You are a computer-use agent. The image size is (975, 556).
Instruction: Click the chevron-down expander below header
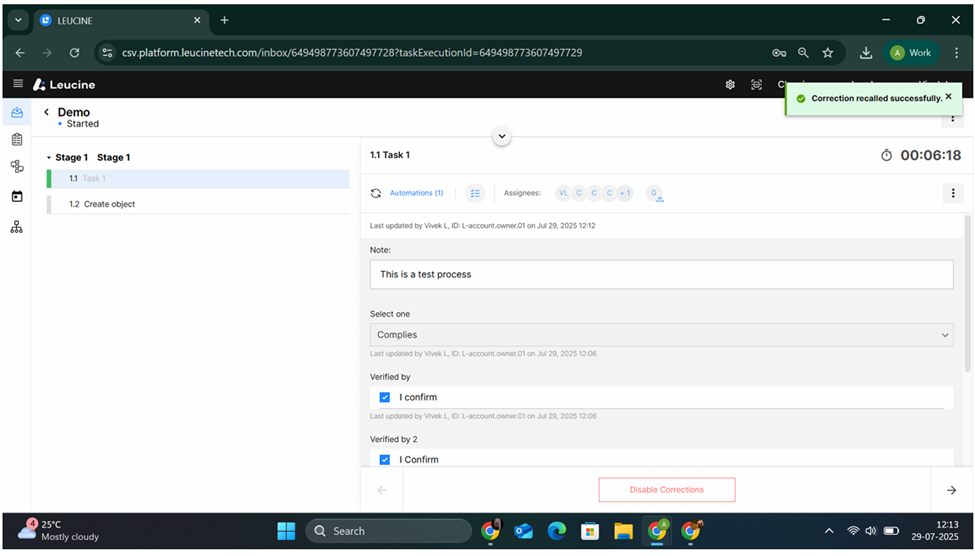[x=502, y=137]
